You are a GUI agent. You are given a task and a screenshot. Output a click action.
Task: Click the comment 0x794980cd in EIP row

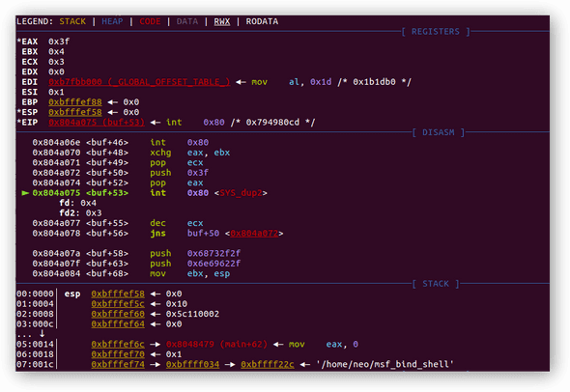(x=273, y=123)
